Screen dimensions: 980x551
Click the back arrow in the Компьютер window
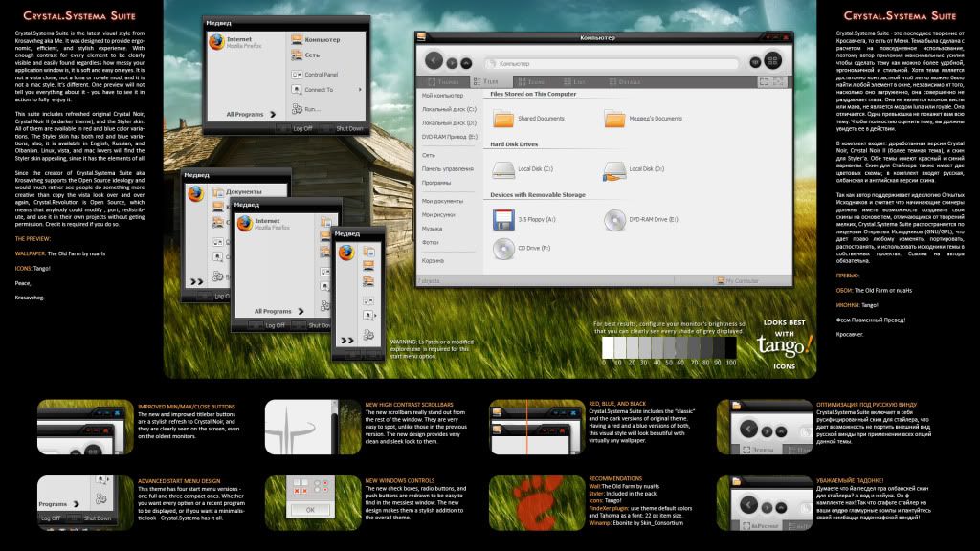(x=433, y=61)
